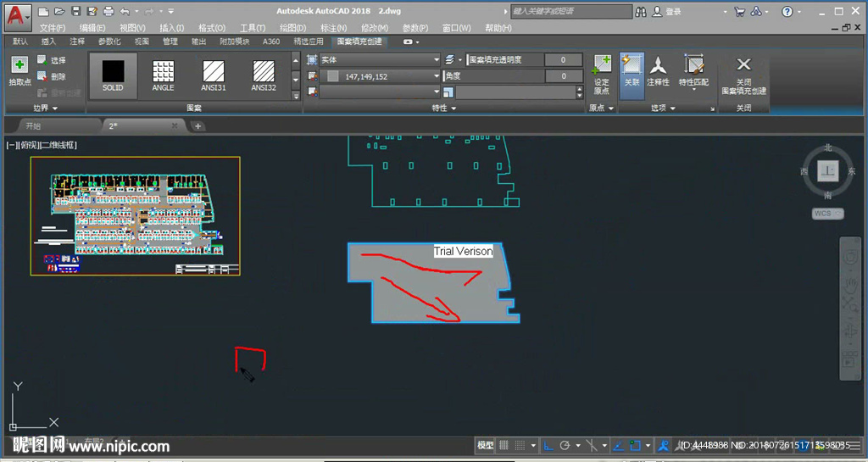Select the SOLID hatch pattern

(x=113, y=75)
